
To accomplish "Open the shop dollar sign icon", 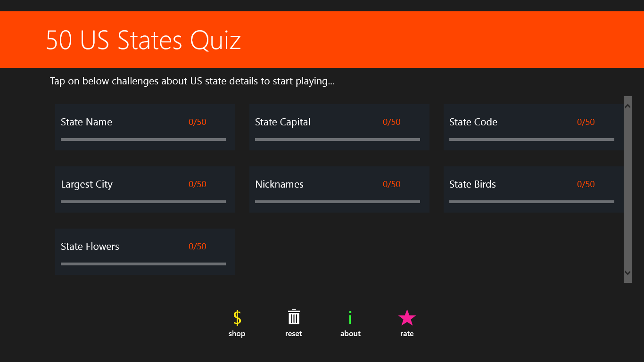I will coord(237,318).
